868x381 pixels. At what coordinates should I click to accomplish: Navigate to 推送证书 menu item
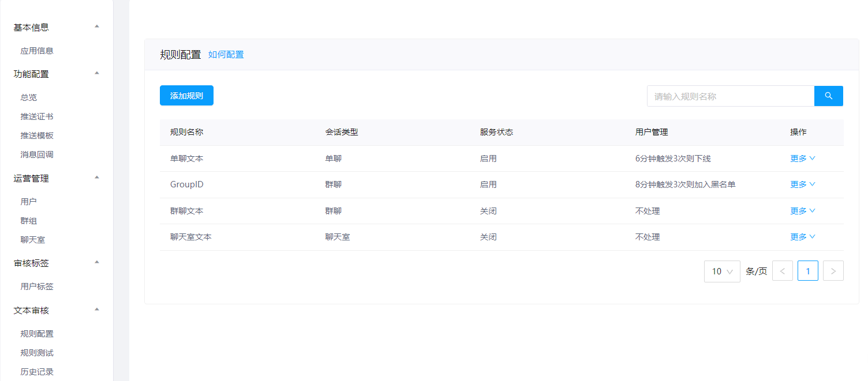[37, 116]
